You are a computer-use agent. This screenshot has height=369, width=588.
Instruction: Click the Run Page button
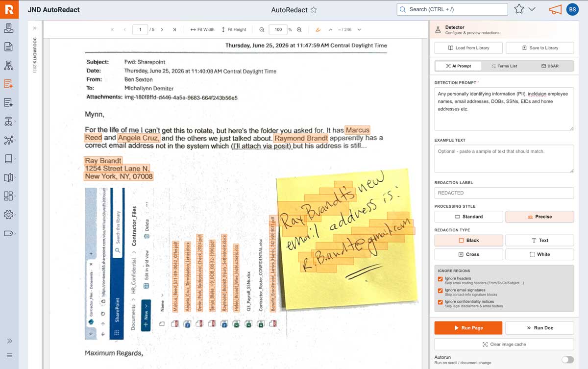pyautogui.click(x=468, y=328)
